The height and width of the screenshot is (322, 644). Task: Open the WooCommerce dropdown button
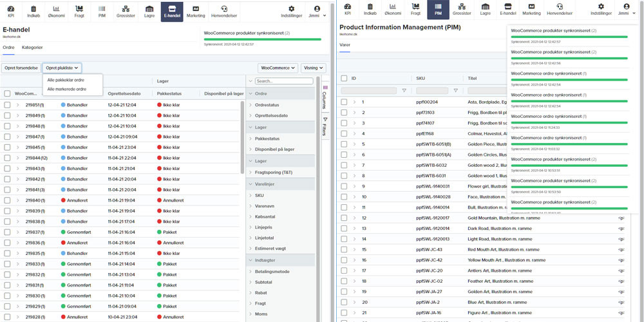(278, 68)
